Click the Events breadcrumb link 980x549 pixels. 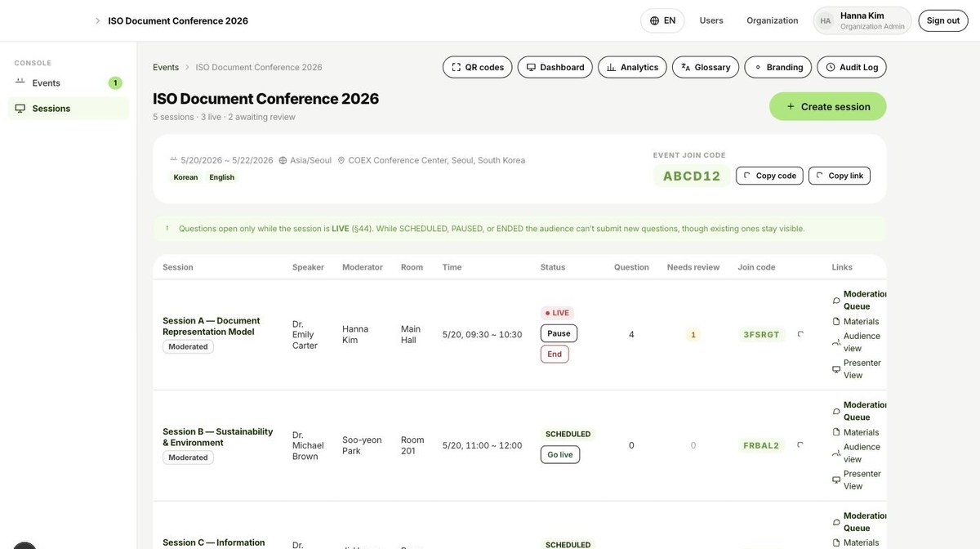(166, 67)
